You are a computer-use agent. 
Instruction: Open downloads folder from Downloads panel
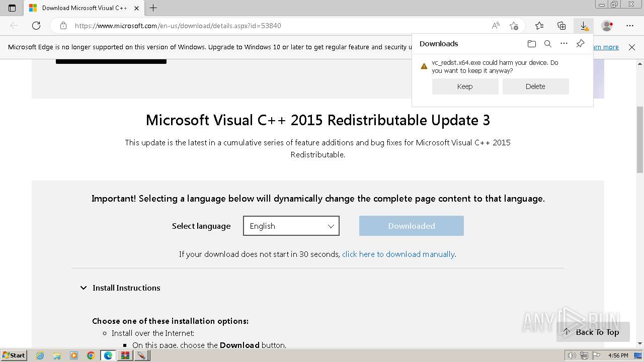click(x=532, y=44)
